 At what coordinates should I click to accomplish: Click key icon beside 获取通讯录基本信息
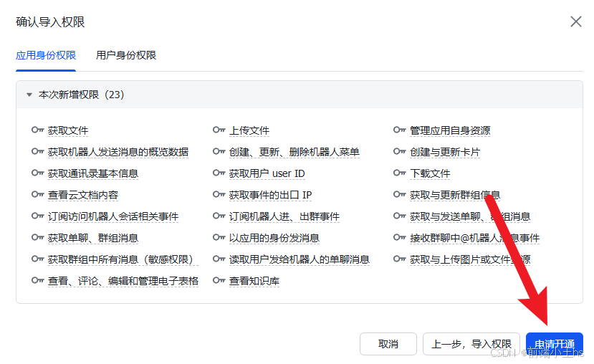(x=37, y=173)
